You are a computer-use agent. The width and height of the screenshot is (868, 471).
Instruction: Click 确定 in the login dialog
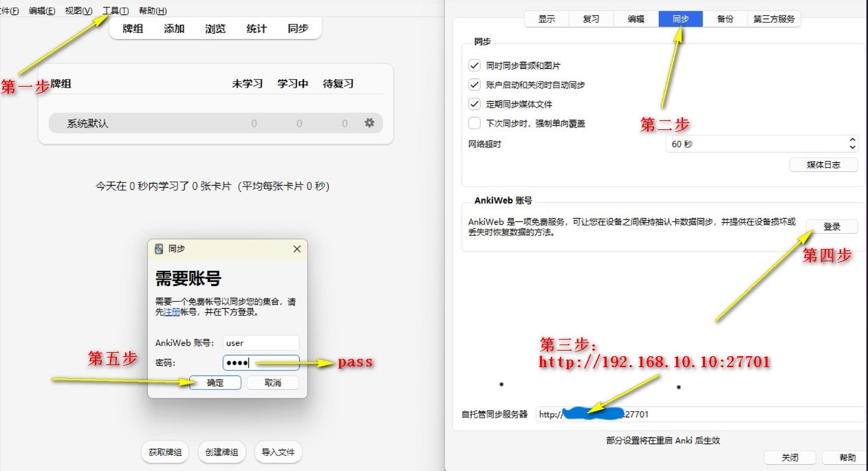click(x=215, y=383)
